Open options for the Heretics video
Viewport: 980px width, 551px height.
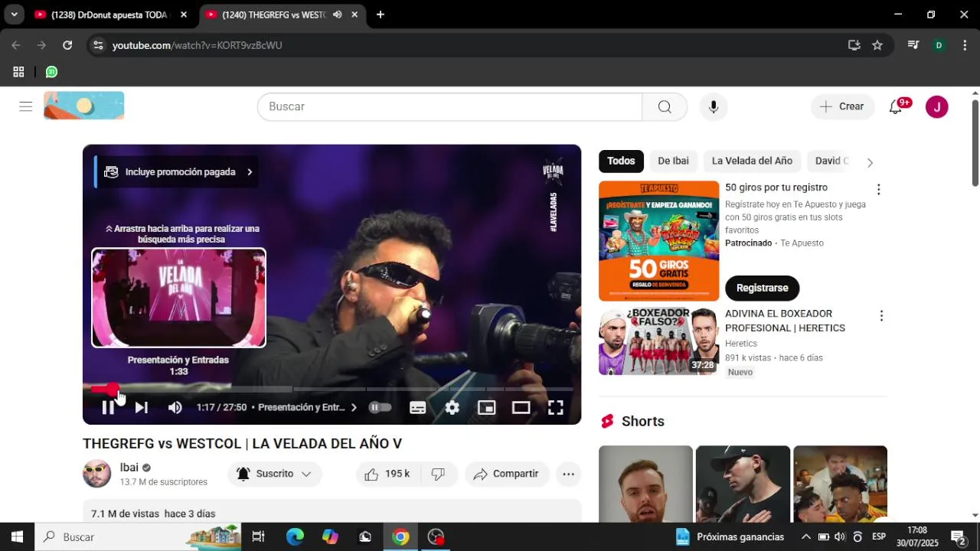click(x=881, y=316)
